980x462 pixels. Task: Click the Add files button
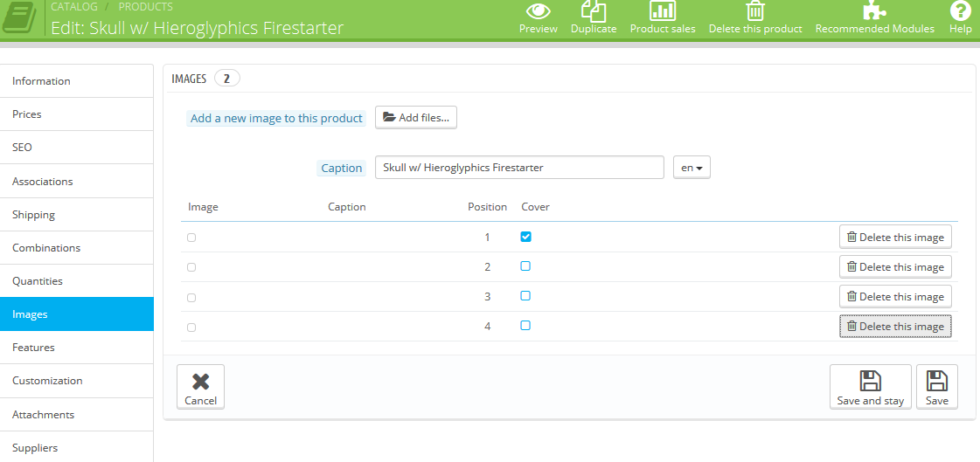pos(416,118)
